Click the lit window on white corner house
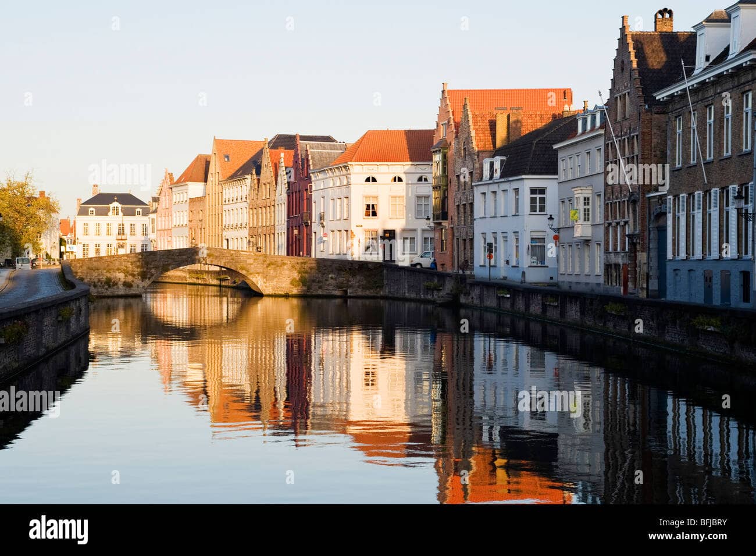Screen dimensions: 756x556 (370, 206)
